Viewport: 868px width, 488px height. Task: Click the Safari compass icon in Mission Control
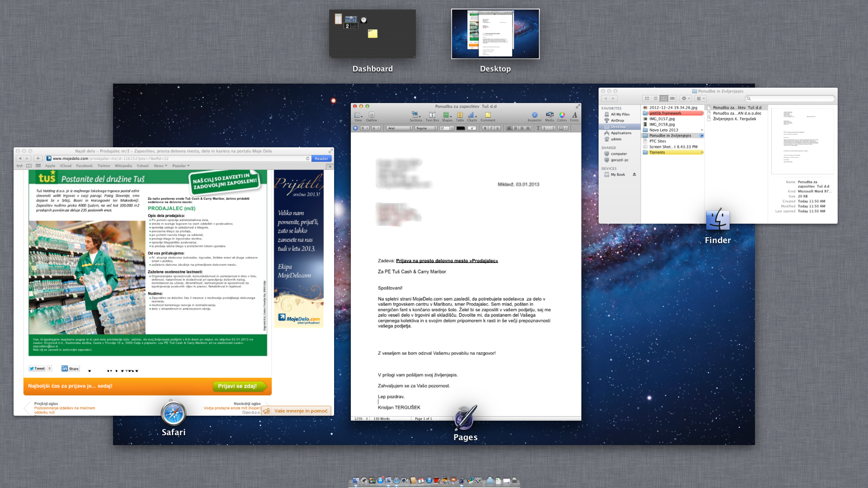click(174, 413)
